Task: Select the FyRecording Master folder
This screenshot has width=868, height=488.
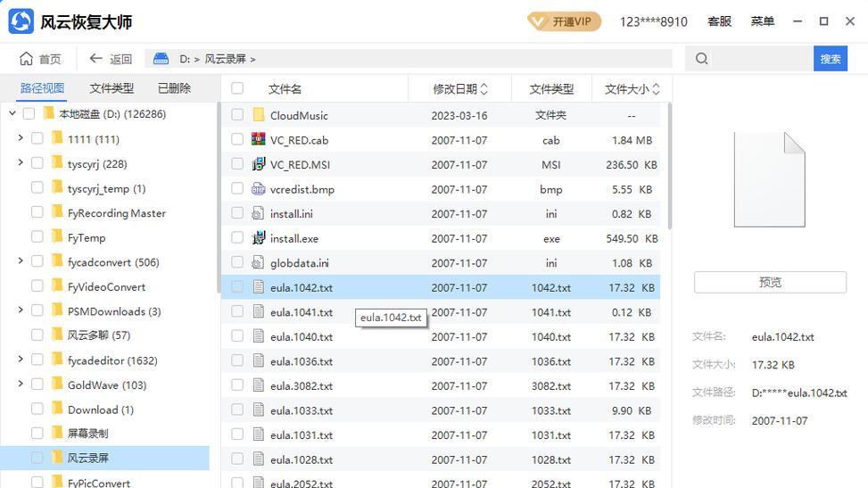Action: coord(116,212)
